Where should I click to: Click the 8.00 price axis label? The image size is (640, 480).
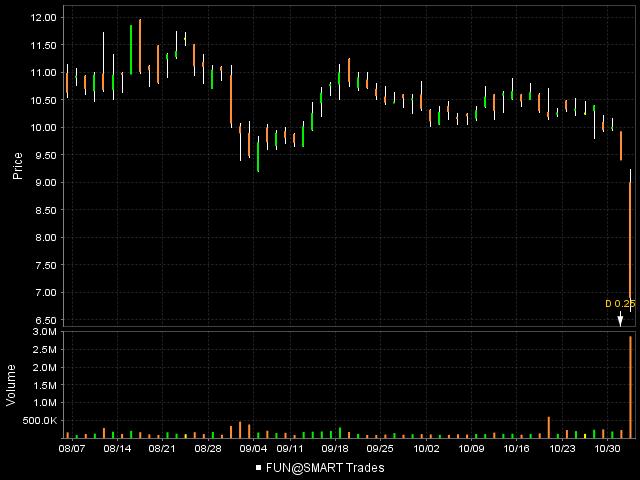(x=46, y=238)
